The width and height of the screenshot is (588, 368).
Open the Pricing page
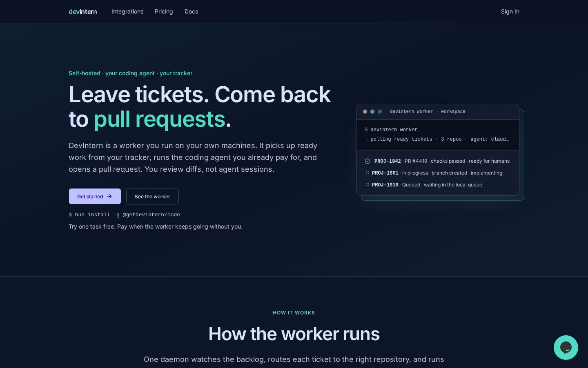click(164, 11)
